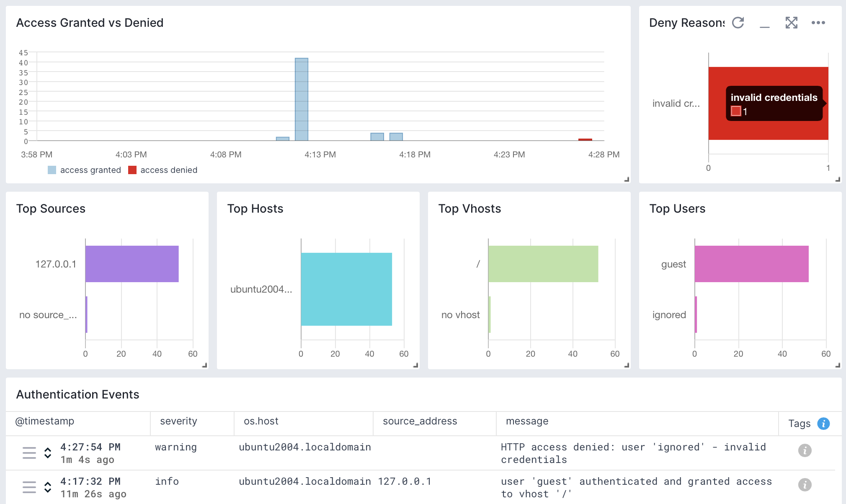The image size is (846, 504).
Task: Click the Top Vhosts panel resize handle
Action: tap(627, 365)
